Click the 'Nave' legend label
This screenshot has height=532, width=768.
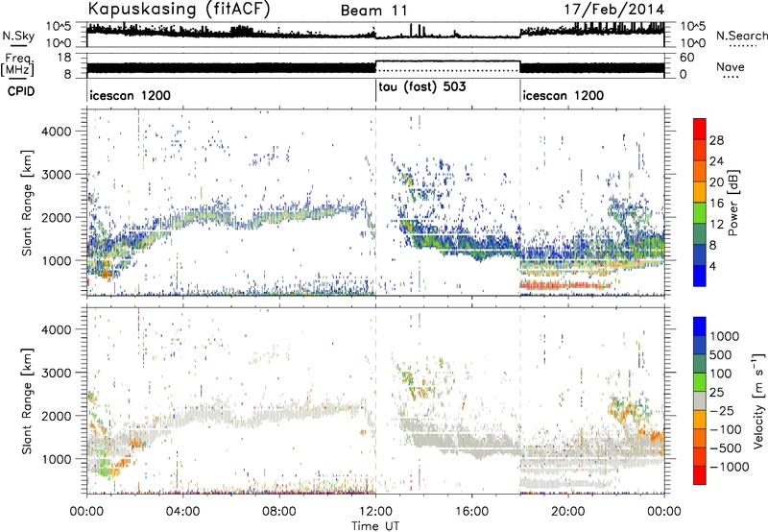coord(731,67)
